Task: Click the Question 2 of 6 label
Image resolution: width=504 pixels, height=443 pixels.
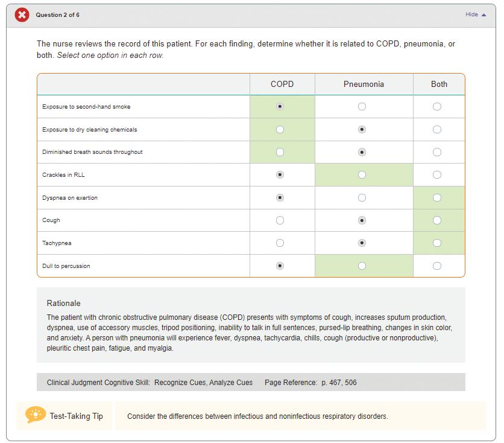Action: click(x=57, y=15)
